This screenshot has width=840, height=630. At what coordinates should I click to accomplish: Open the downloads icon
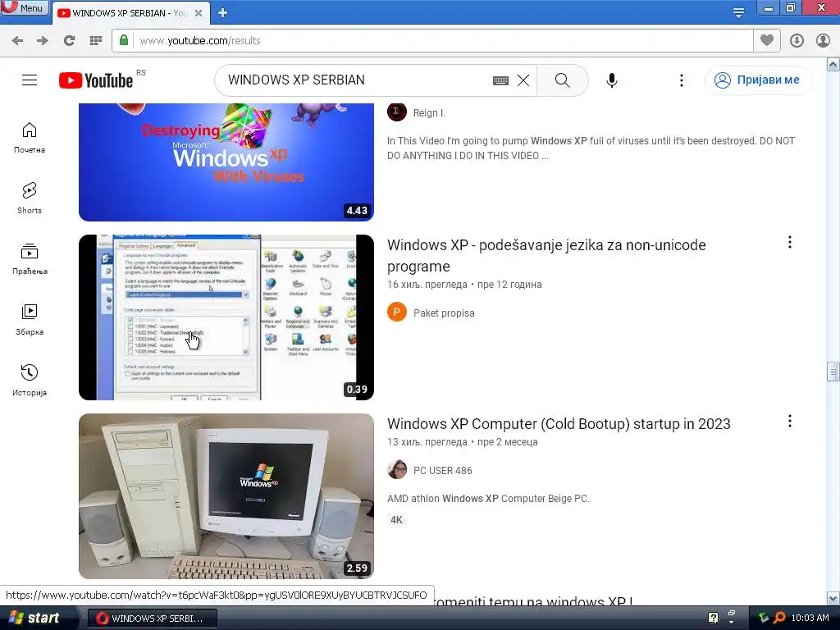[797, 41]
